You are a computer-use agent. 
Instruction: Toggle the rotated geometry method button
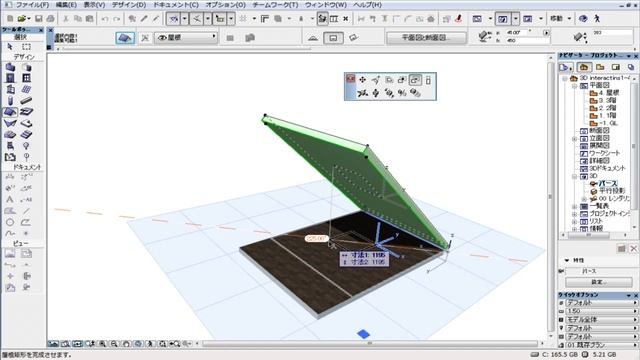tap(353, 38)
